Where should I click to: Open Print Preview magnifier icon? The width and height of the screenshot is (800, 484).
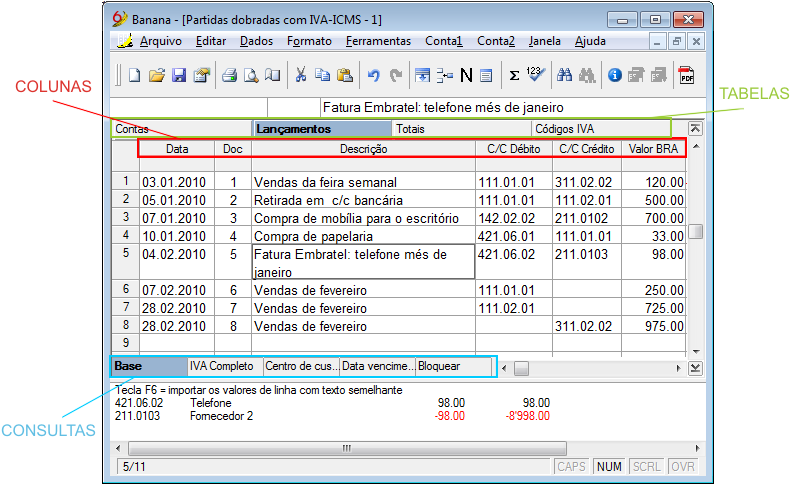[251, 75]
